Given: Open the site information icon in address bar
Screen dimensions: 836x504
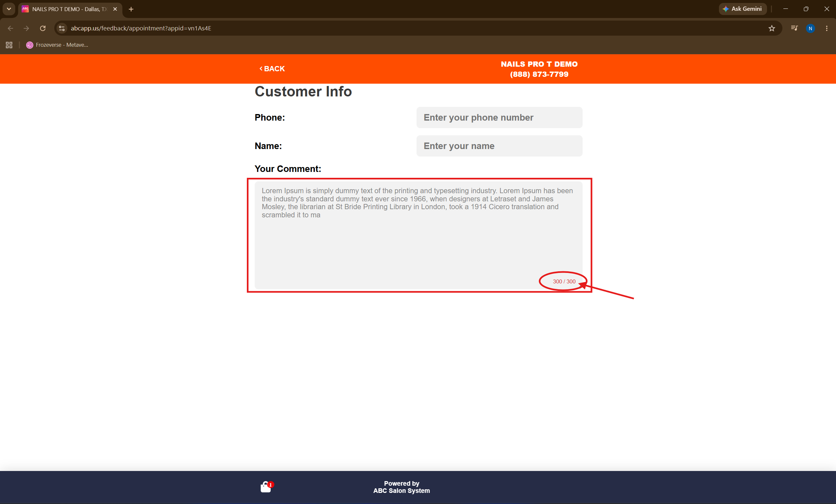Looking at the screenshot, I should (62, 28).
